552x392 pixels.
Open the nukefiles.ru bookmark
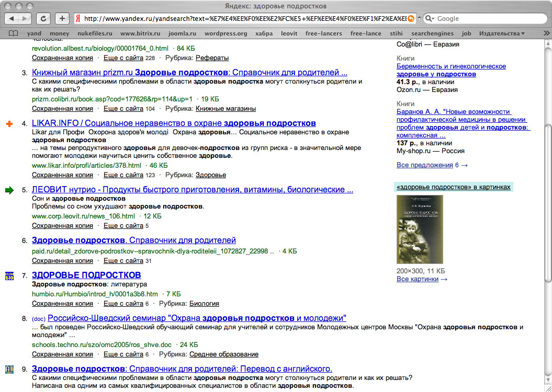coord(95,33)
